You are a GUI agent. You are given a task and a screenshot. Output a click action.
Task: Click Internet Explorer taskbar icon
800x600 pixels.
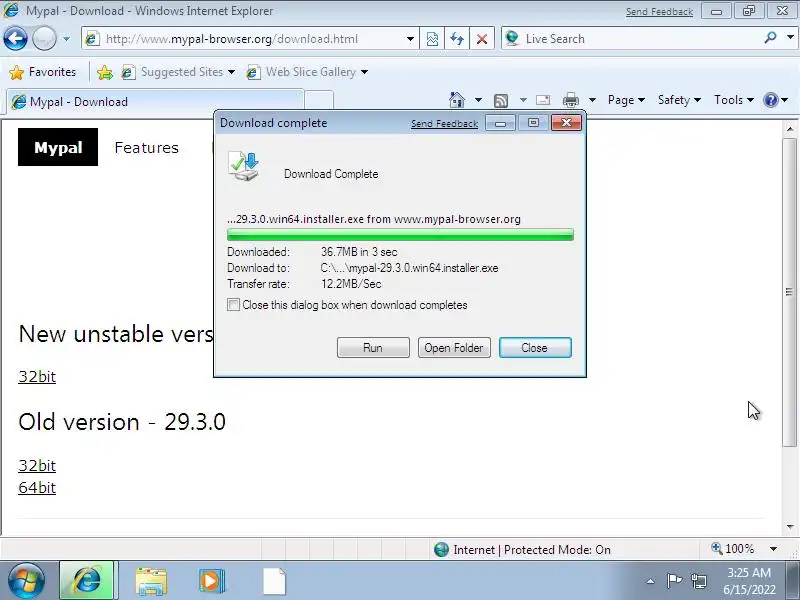pos(87,581)
